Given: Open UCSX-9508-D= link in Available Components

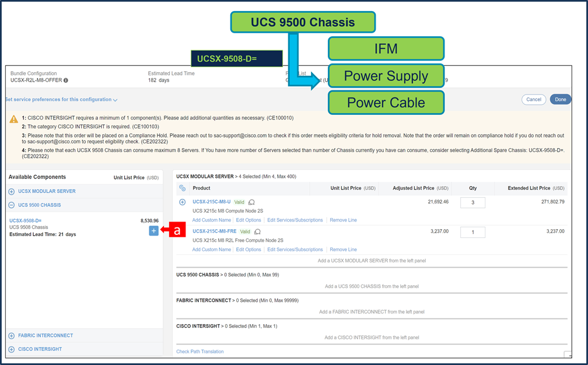Looking at the screenshot, I should pyautogui.click(x=26, y=221).
